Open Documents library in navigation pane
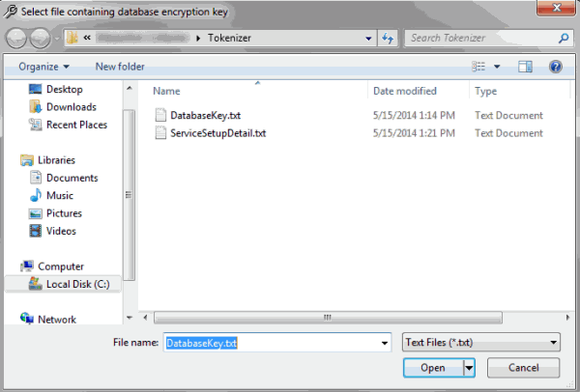Image resolution: width=580 pixels, height=392 pixels. (x=72, y=178)
